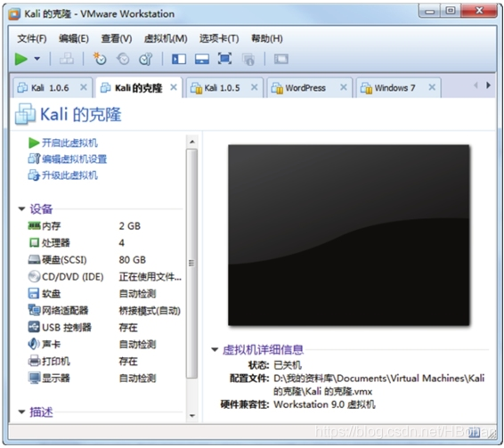Open the snapshot manager toolbar icon
The width and height of the screenshot is (504, 448).
pyautogui.click(x=146, y=59)
